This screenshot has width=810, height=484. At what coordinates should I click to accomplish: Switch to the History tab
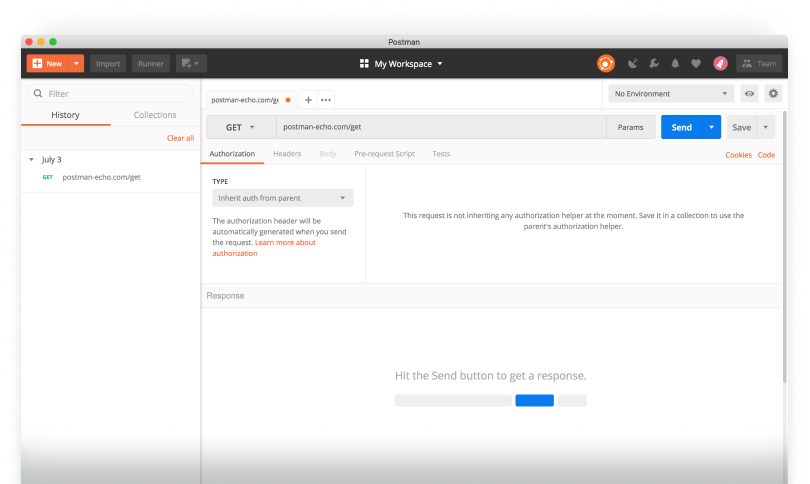66,115
